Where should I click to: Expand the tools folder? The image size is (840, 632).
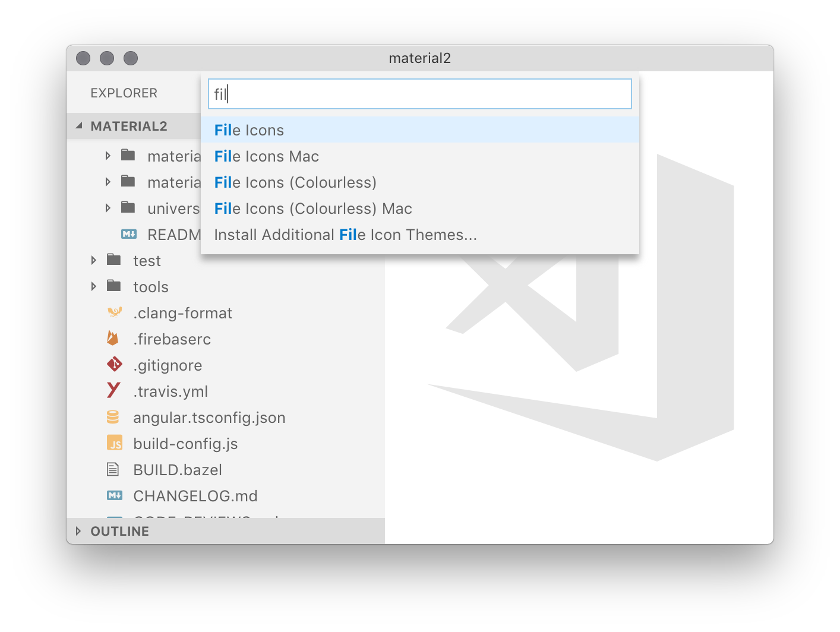pos(93,286)
